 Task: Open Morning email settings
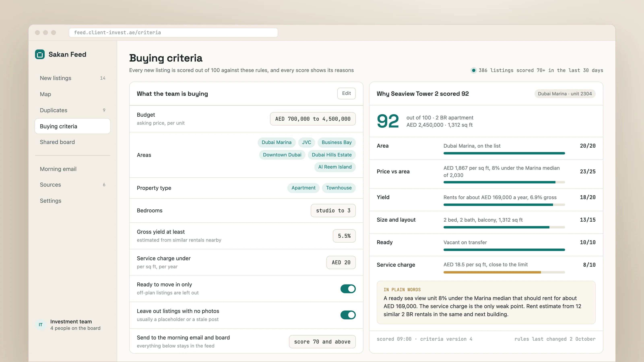click(72, 169)
